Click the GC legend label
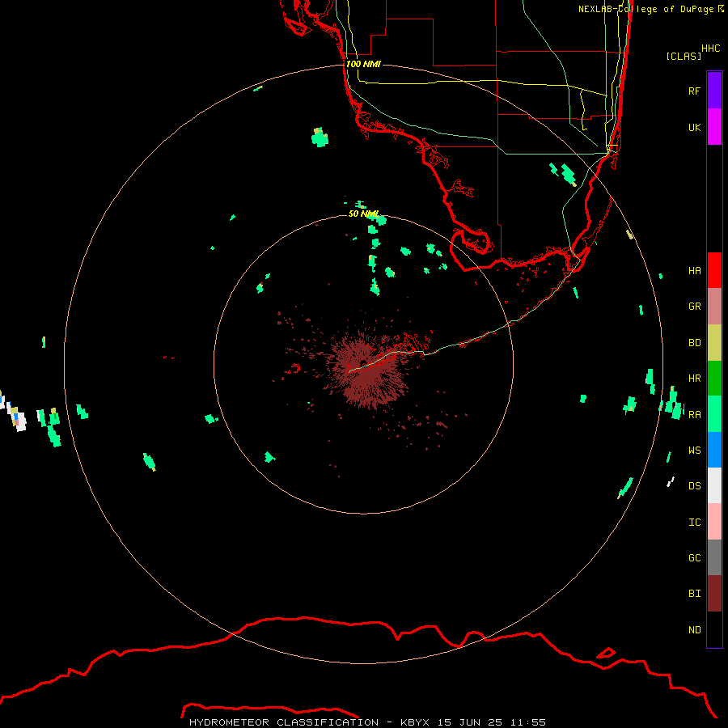This screenshot has width=728, height=728. click(694, 558)
